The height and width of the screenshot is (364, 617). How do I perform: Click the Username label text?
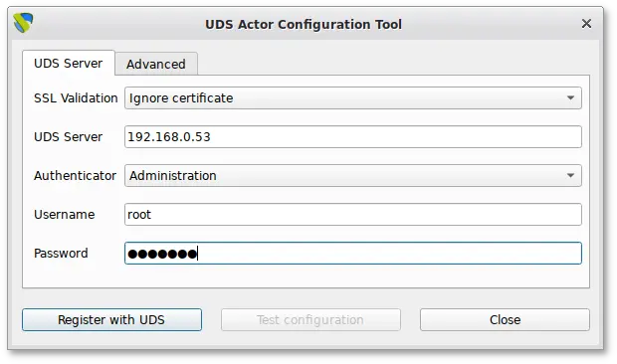click(64, 214)
